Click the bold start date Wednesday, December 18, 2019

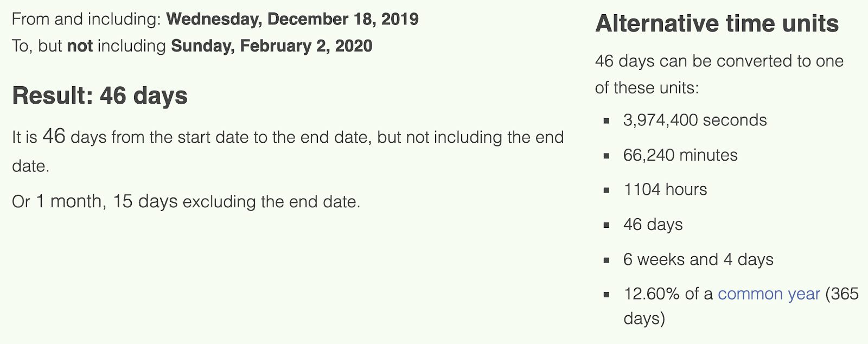(x=292, y=19)
